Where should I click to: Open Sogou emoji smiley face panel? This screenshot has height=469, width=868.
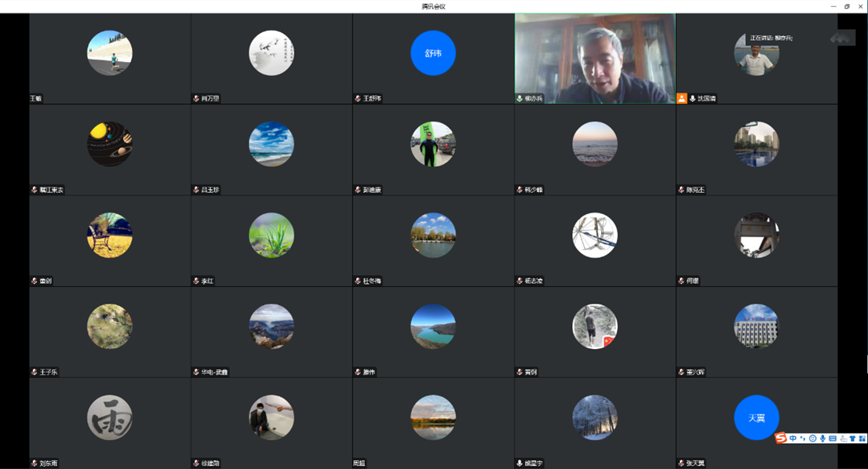click(x=812, y=438)
